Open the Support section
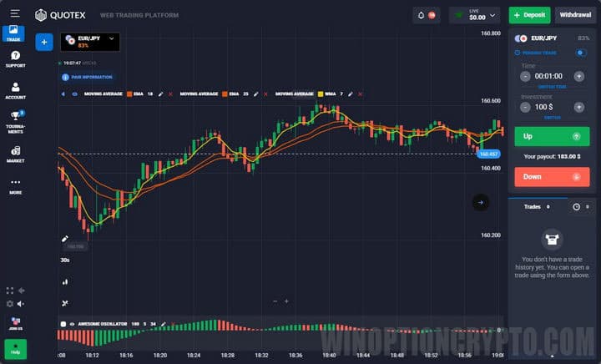 click(15, 59)
